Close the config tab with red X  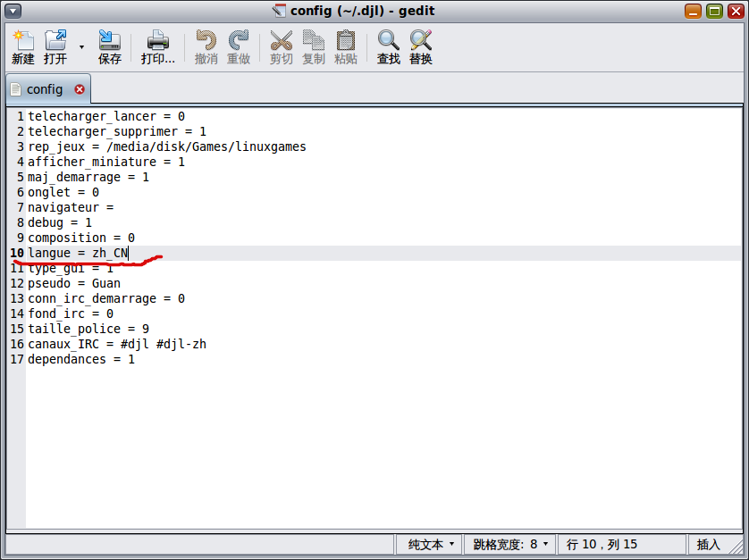coord(80,89)
